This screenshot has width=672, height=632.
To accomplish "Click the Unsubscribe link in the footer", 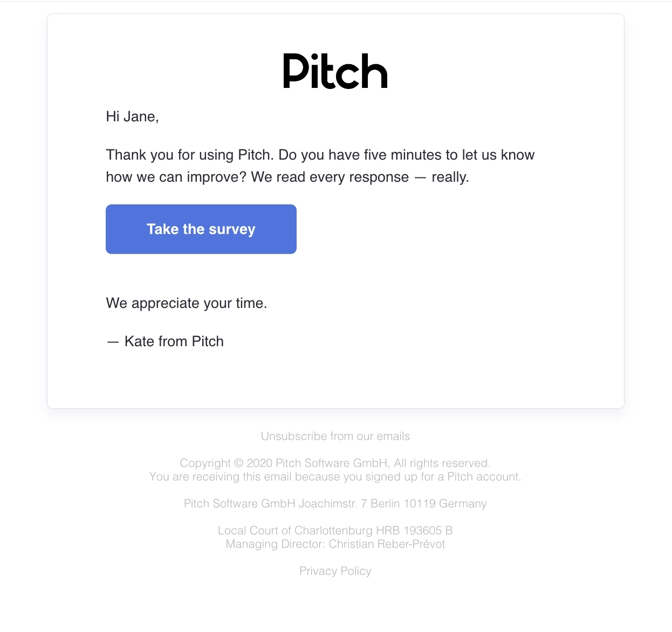I will tap(335, 436).
